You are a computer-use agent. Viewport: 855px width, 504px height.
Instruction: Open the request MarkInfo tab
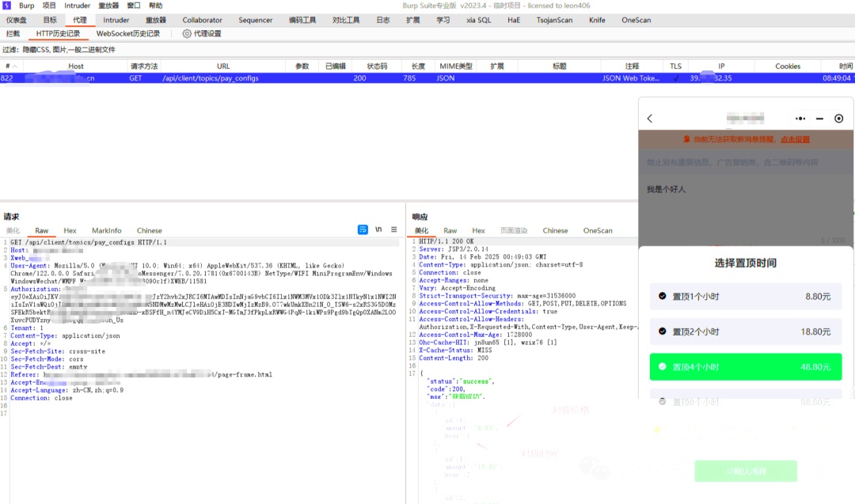[x=106, y=231]
